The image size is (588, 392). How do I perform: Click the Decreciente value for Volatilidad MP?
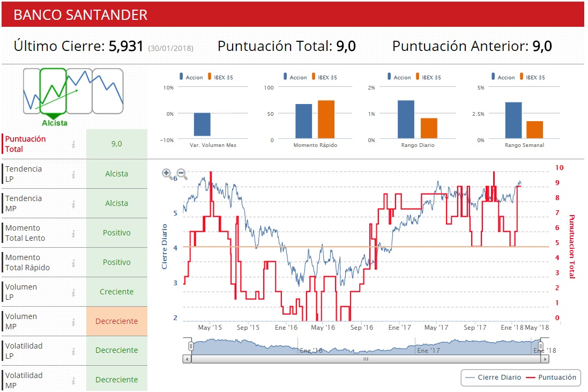117,380
